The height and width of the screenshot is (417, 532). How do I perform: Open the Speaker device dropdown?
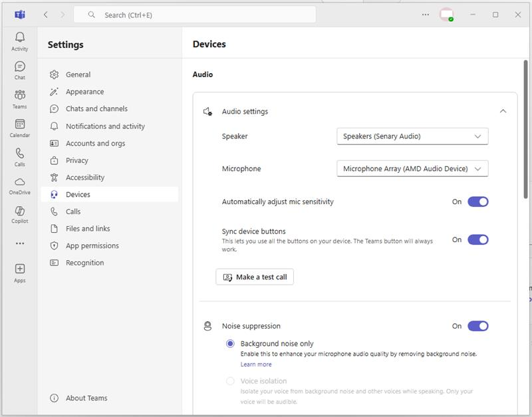tap(412, 136)
